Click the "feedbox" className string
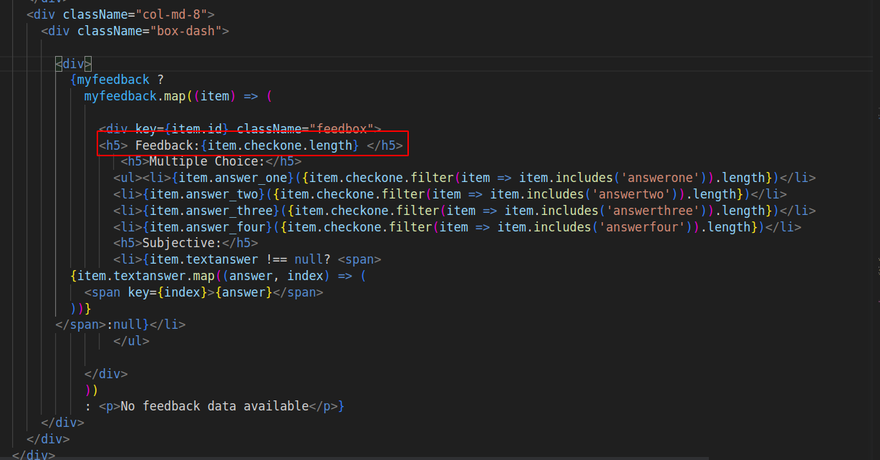The image size is (880, 460). [346, 128]
